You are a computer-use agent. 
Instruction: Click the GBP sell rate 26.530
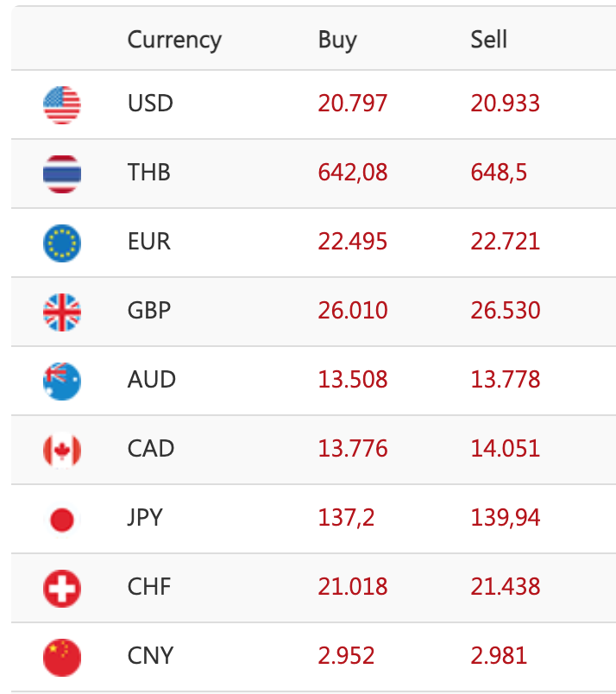[506, 311]
